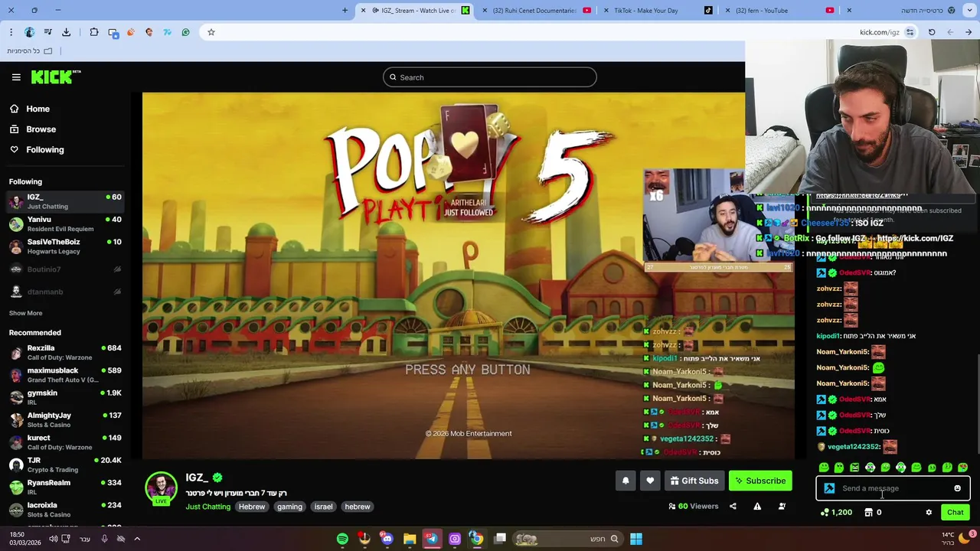Open gymskin IRL channel

pos(65,397)
